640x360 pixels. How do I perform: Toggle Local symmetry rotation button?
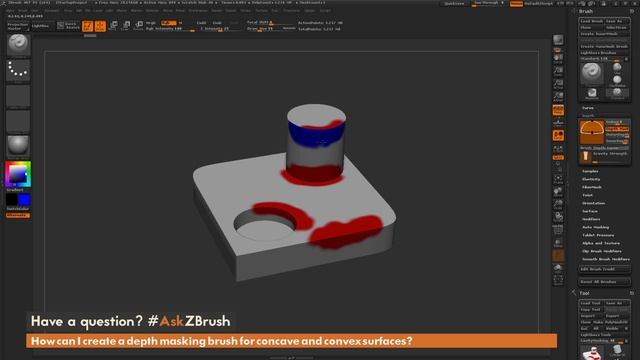click(558, 136)
